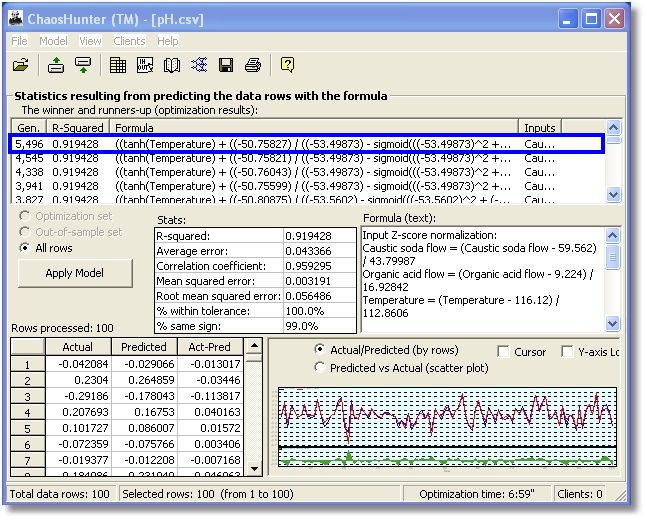
Task: Click Root mean squared error value 0.056486
Action: [319, 296]
